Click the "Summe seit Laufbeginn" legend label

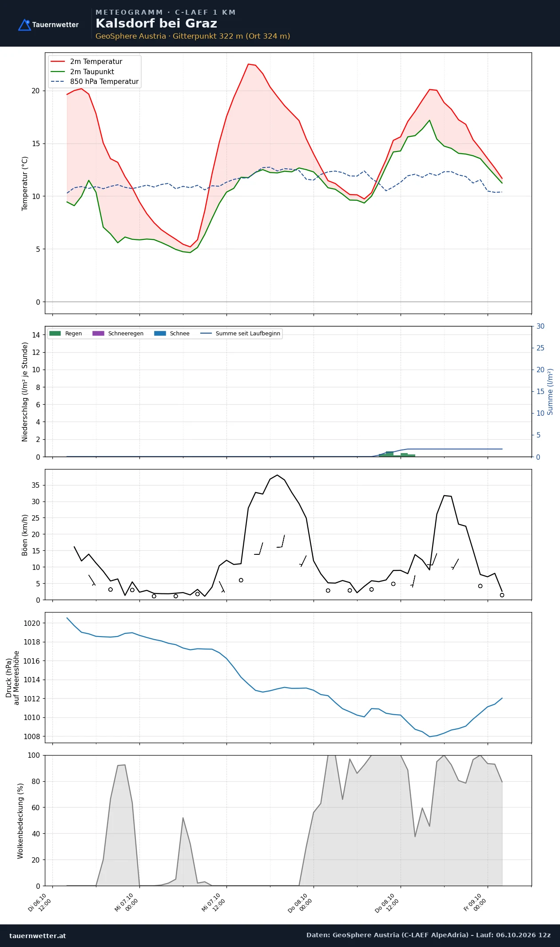pyautogui.click(x=248, y=334)
